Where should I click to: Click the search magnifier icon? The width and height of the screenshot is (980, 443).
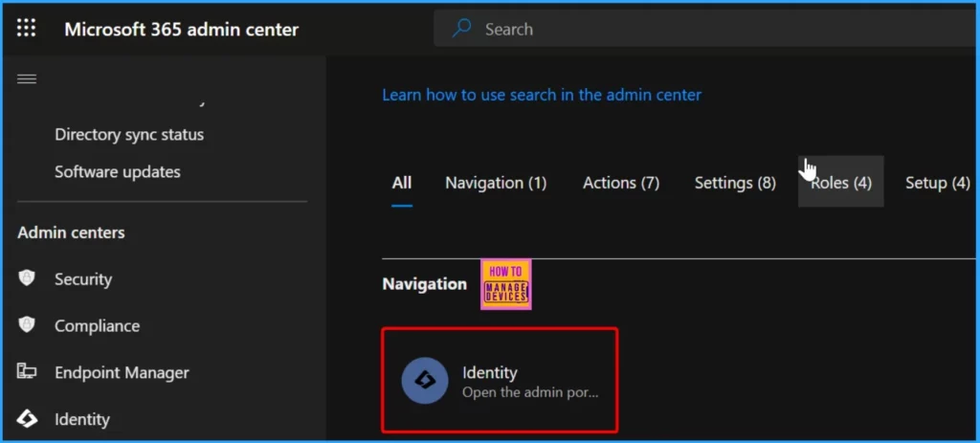coord(461,28)
